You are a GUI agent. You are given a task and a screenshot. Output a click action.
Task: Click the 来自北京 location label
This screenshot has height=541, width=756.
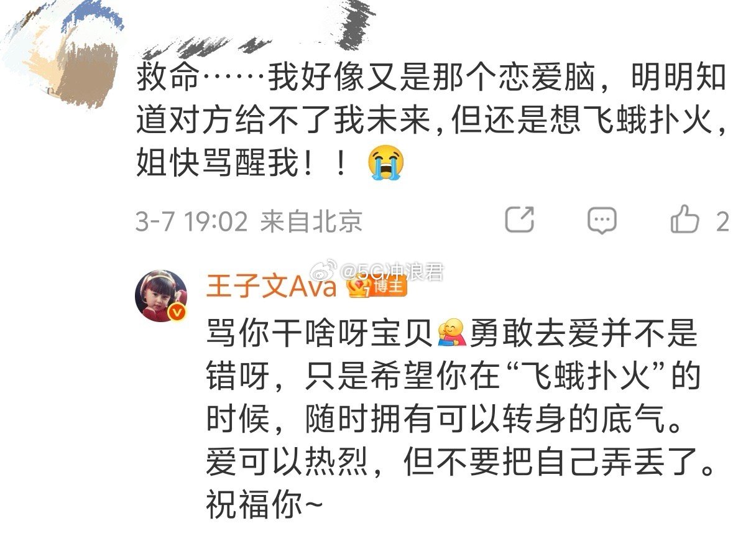(x=311, y=221)
